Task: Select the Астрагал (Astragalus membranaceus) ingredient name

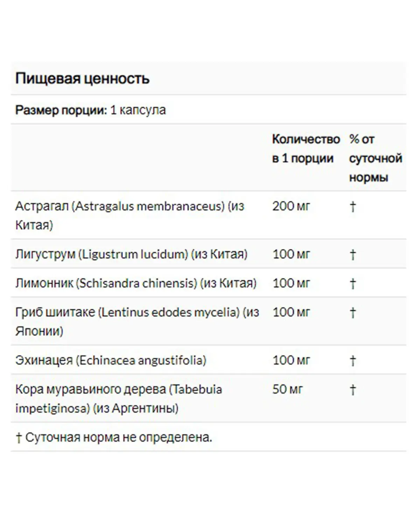Action: click(130, 215)
